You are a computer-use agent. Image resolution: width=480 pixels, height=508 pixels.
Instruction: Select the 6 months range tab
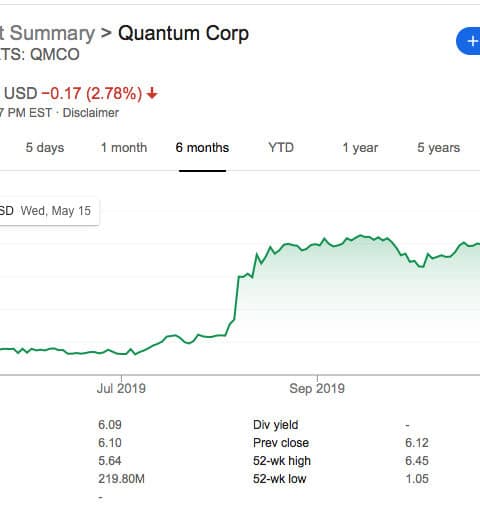202,148
